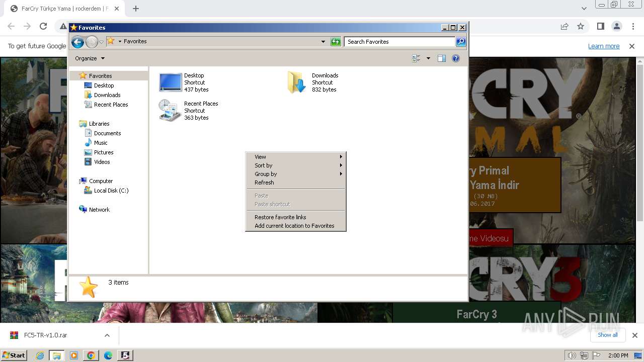
Task: Bookmark page with Chrome star icon
Action: pos(581,26)
